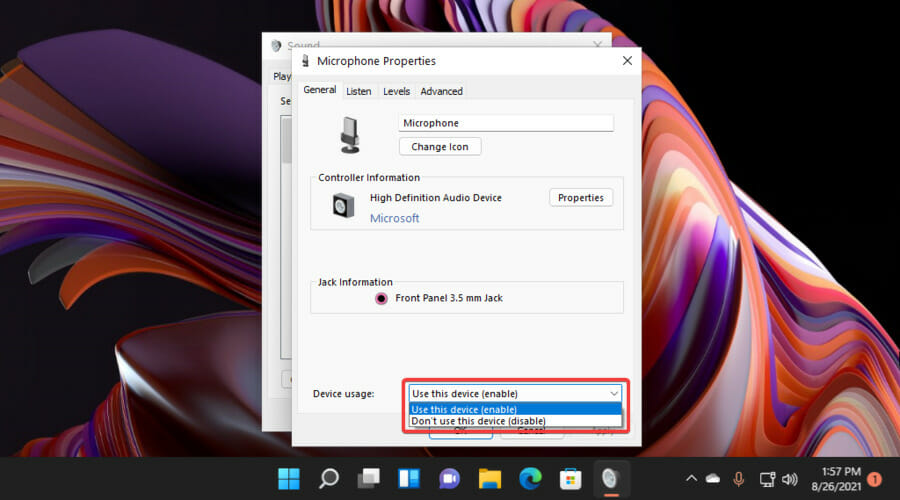This screenshot has height=500, width=900.
Task: Click the volume speaker tray icon
Action: 789,479
